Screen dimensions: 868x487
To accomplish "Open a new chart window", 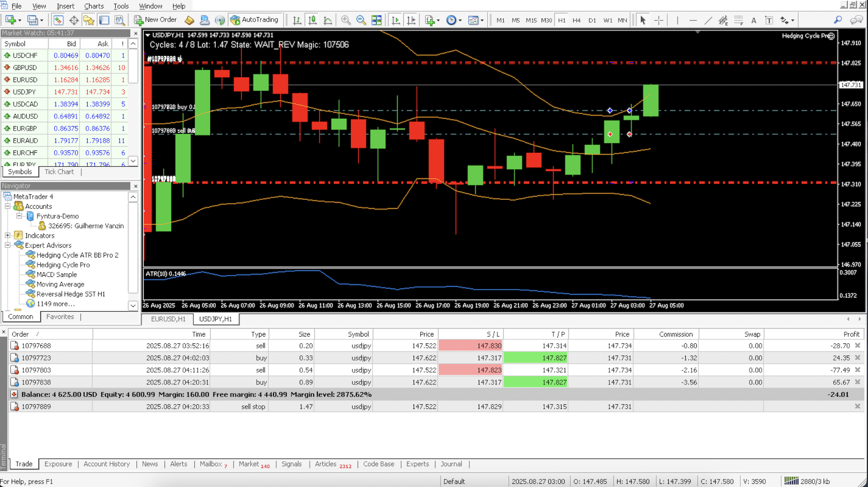I will pyautogui.click(x=11, y=20).
